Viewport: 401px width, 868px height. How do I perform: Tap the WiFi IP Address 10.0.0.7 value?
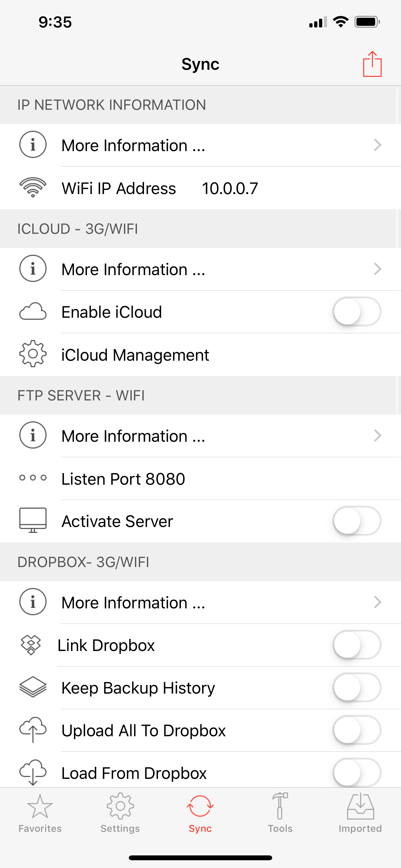(x=230, y=188)
